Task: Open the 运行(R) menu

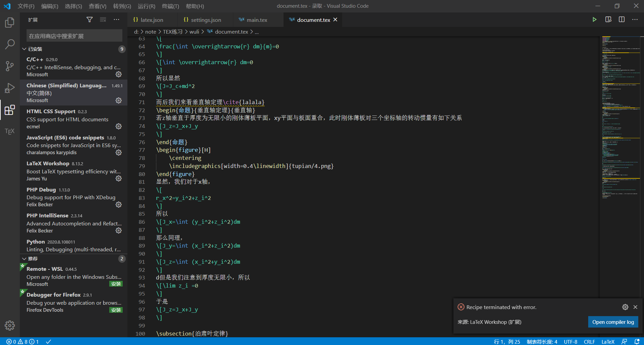Action: tap(146, 6)
